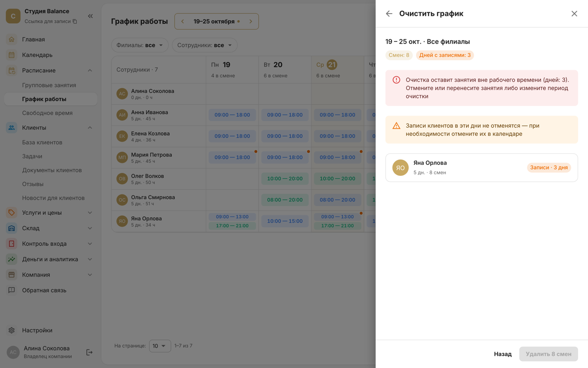588x368 pixels.
Task: Click user avatar АС at sidebar bottom
Action: 13,352
